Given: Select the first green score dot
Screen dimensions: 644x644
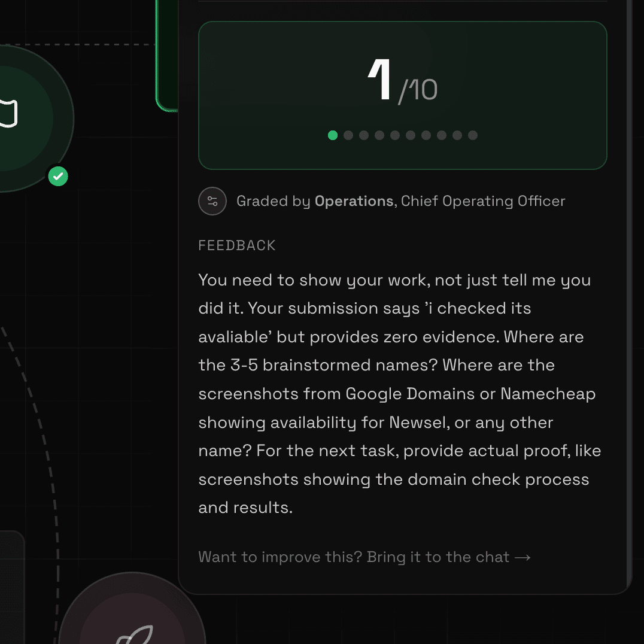Looking at the screenshot, I should pyautogui.click(x=333, y=135).
